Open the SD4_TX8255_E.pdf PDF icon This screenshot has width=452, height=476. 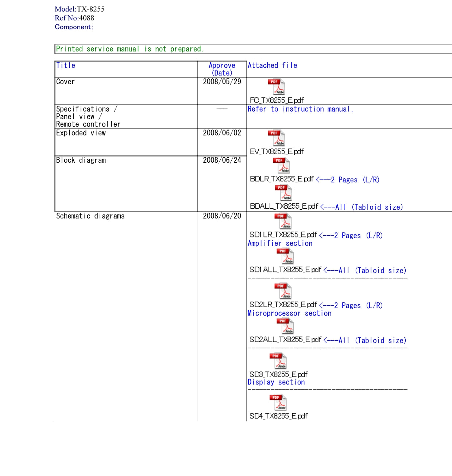tap(278, 403)
